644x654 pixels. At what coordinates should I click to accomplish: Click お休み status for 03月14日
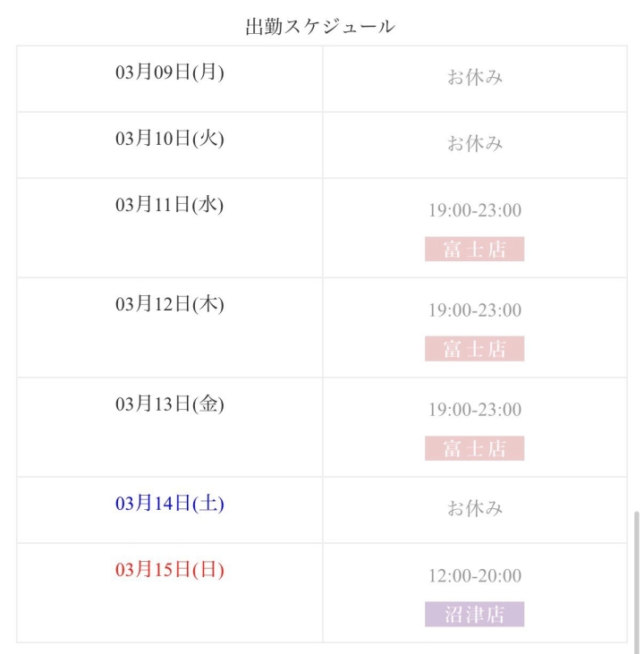pyautogui.click(x=475, y=509)
